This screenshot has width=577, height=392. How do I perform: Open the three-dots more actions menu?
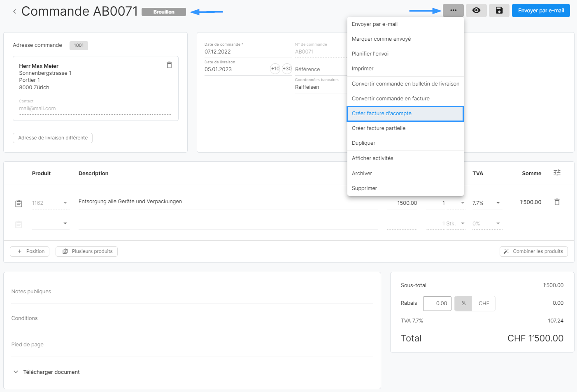pos(453,11)
